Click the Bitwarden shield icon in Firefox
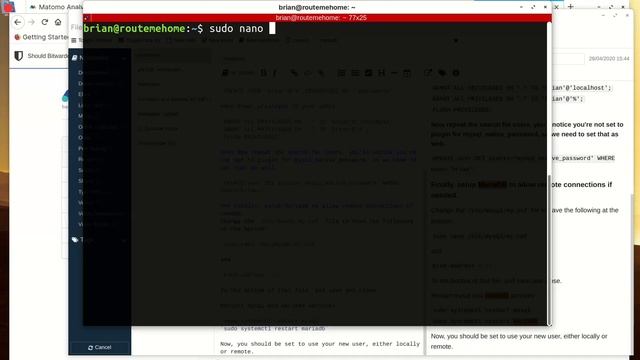 18,56
